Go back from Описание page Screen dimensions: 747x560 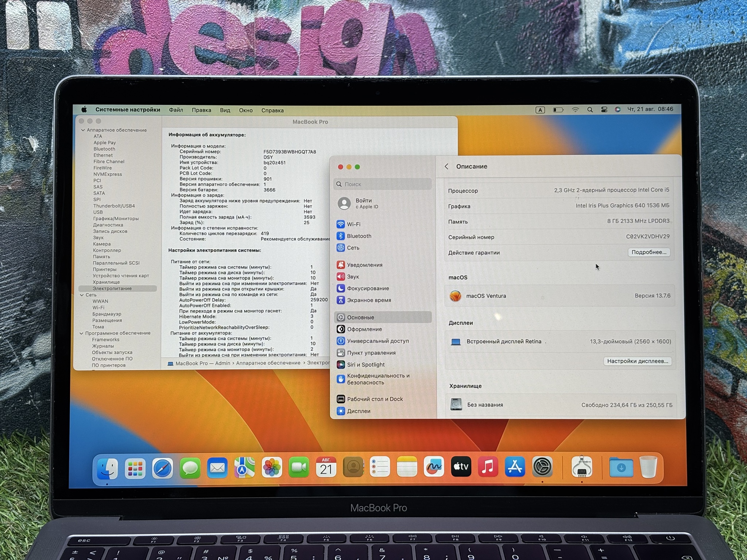click(446, 166)
